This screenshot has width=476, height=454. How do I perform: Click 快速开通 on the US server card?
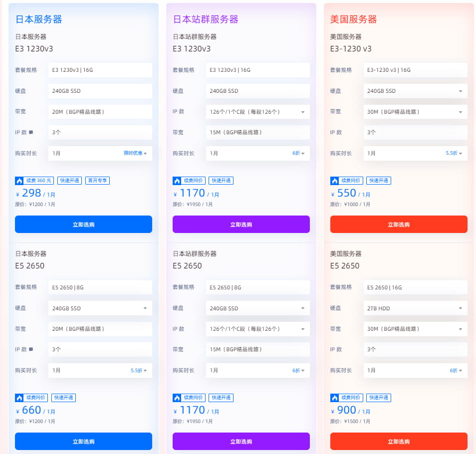click(378, 180)
